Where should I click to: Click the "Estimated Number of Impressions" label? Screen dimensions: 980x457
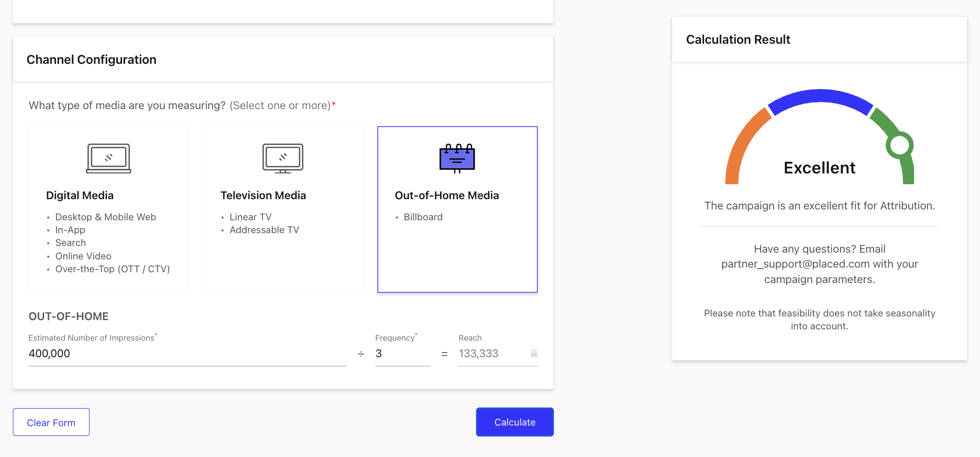(91, 338)
